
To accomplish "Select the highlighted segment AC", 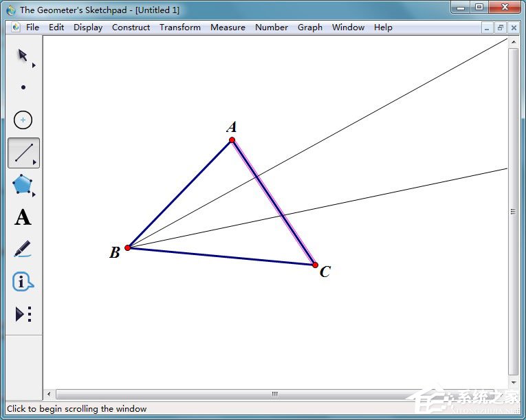I will coord(274,203).
